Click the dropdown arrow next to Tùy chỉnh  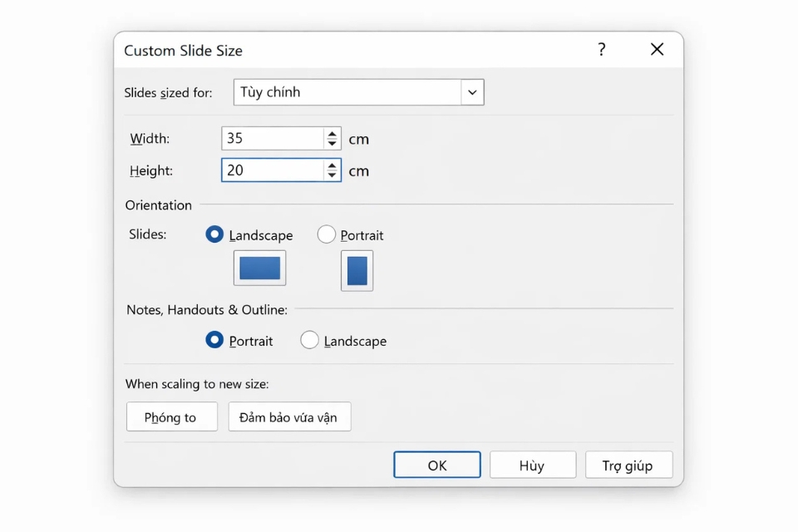click(472, 92)
